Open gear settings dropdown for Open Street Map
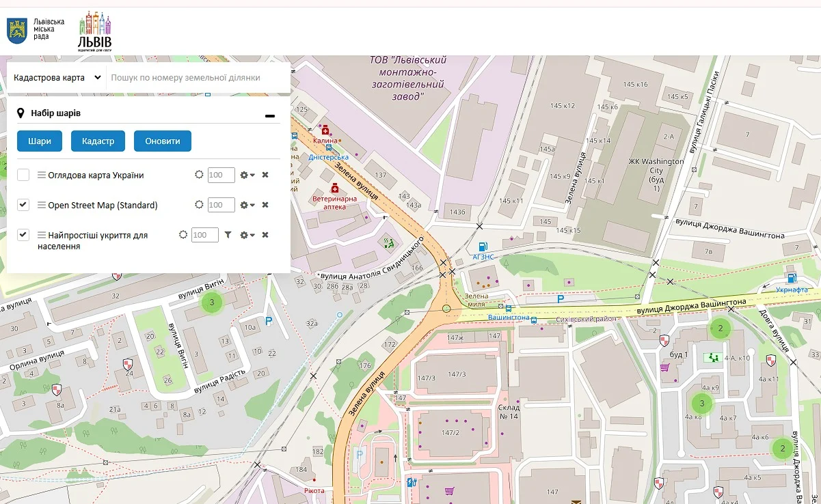The image size is (821, 504). pos(247,205)
